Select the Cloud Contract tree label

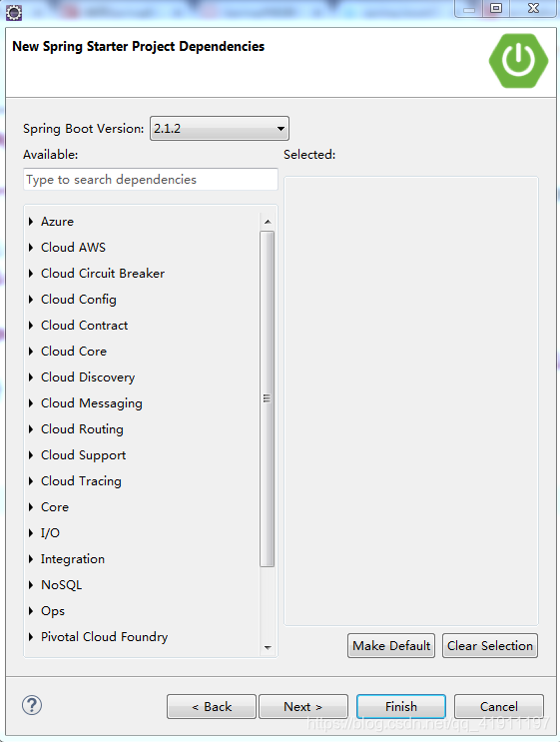click(x=84, y=326)
